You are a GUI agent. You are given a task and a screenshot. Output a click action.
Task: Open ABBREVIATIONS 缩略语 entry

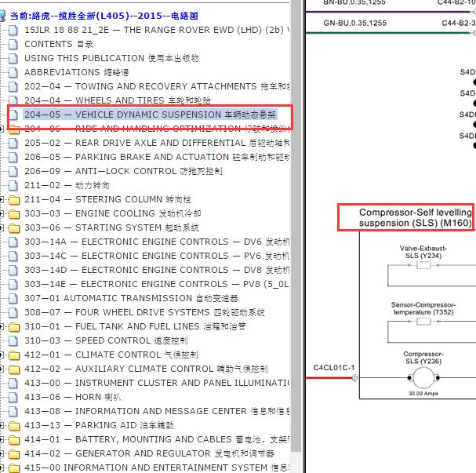[77, 73]
